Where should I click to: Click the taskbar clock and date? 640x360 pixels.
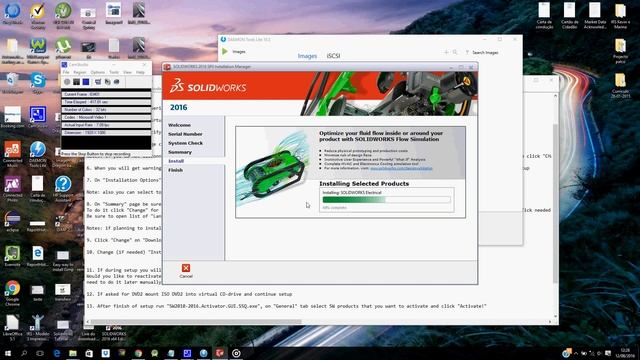pyautogui.click(x=624, y=353)
